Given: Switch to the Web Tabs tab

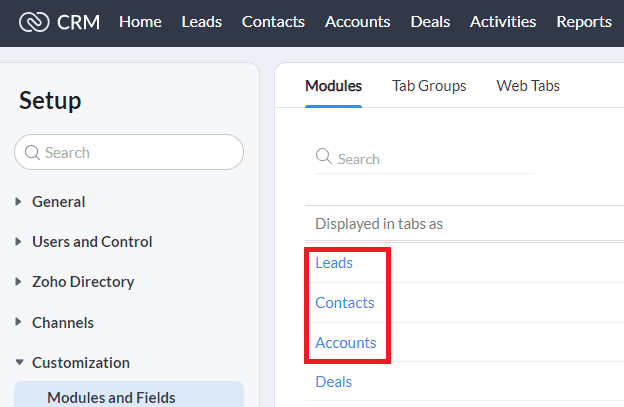Looking at the screenshot, I should click(528, 86).
